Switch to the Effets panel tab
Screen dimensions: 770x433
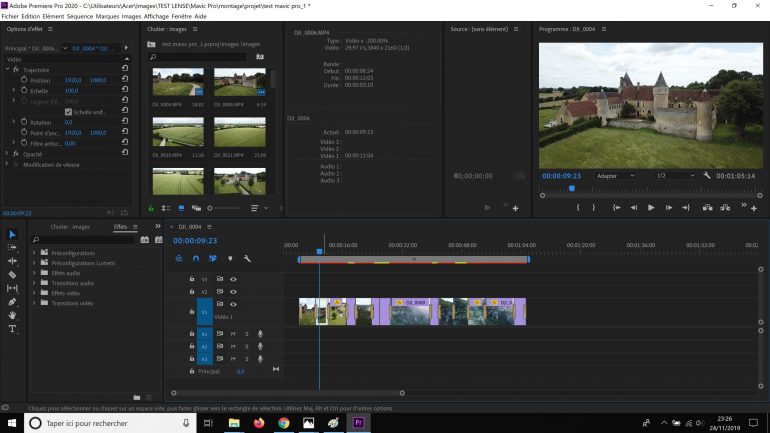(x=120, y=226)
